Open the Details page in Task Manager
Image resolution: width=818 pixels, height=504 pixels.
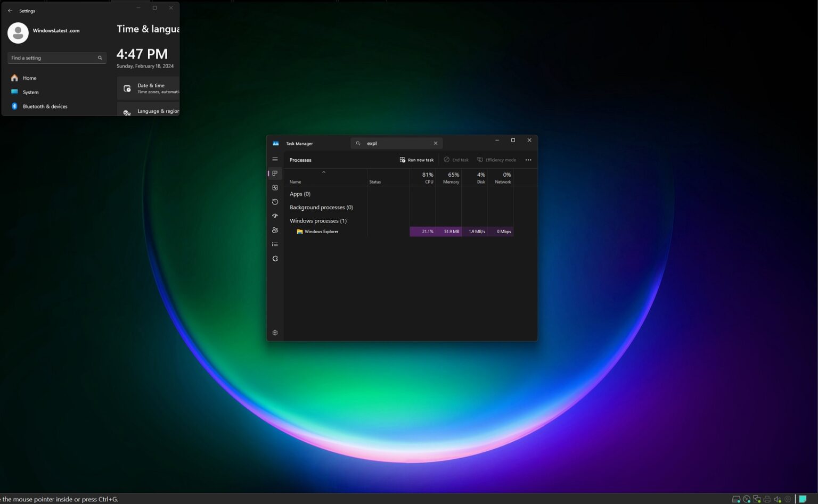pyautogui.click(x=275, y=244)
